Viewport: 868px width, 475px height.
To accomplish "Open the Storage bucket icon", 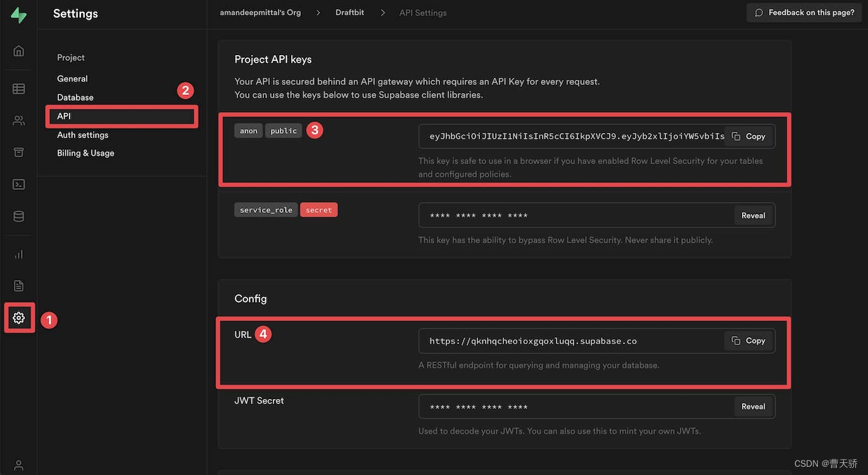I will 19,152.
